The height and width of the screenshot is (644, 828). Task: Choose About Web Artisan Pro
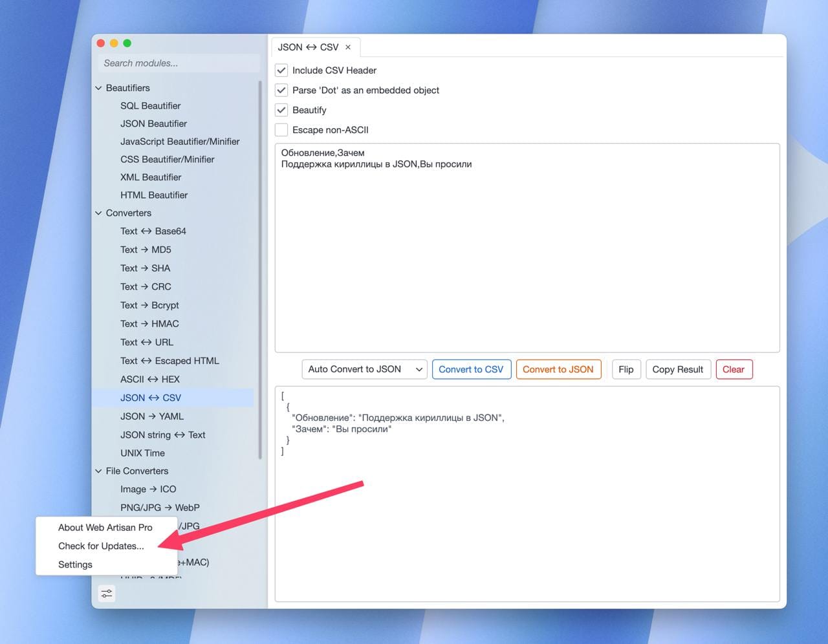[x=105, y=528]
